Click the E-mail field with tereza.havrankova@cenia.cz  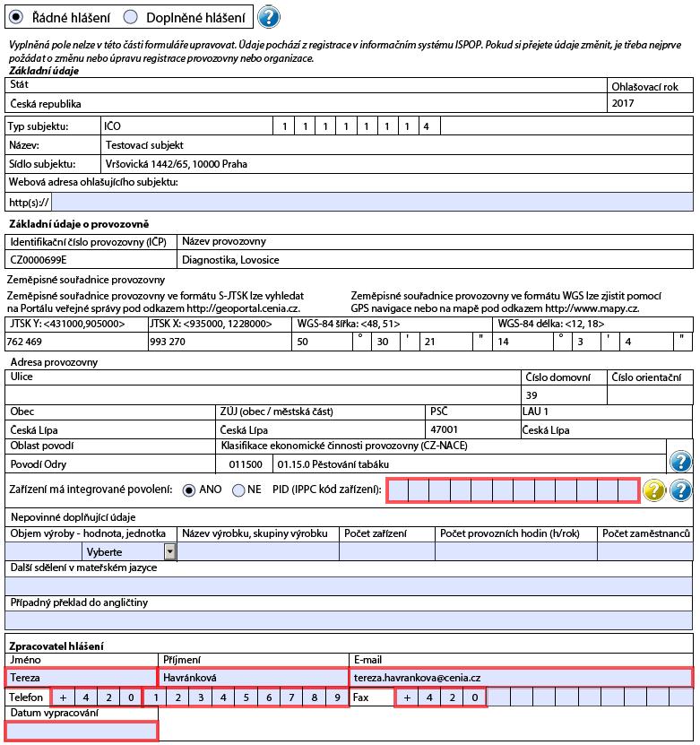coord(521,678)
